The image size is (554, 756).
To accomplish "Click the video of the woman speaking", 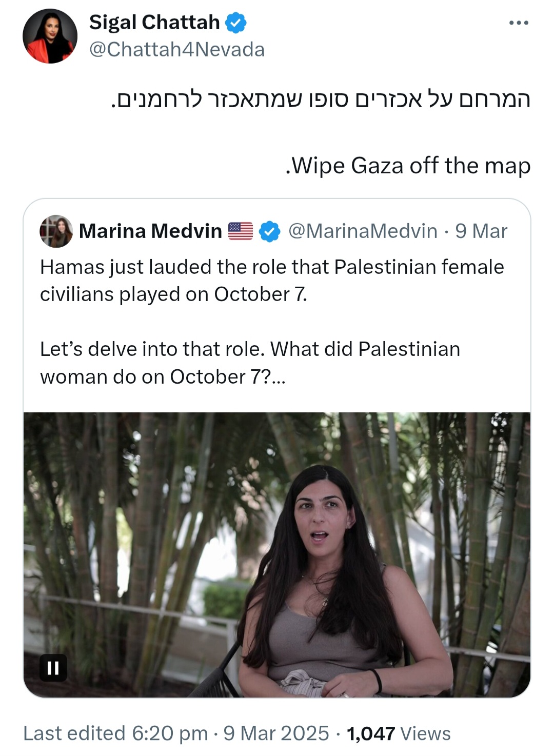I will click(x=277, y=554).
